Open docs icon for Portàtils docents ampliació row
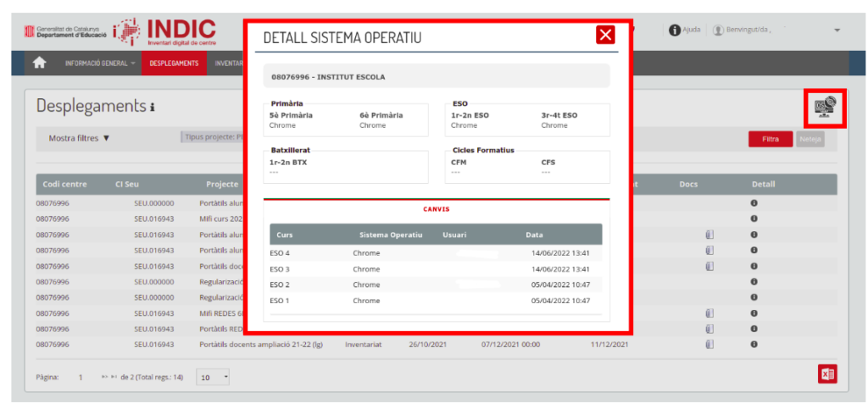Viewport: 868px width, 409px height. [x=710, y=345]
